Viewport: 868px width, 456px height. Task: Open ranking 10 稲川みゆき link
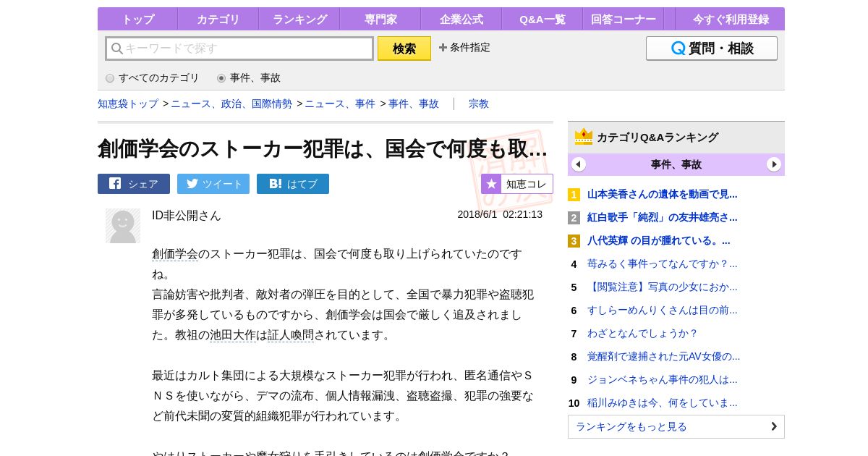[663, 402]
